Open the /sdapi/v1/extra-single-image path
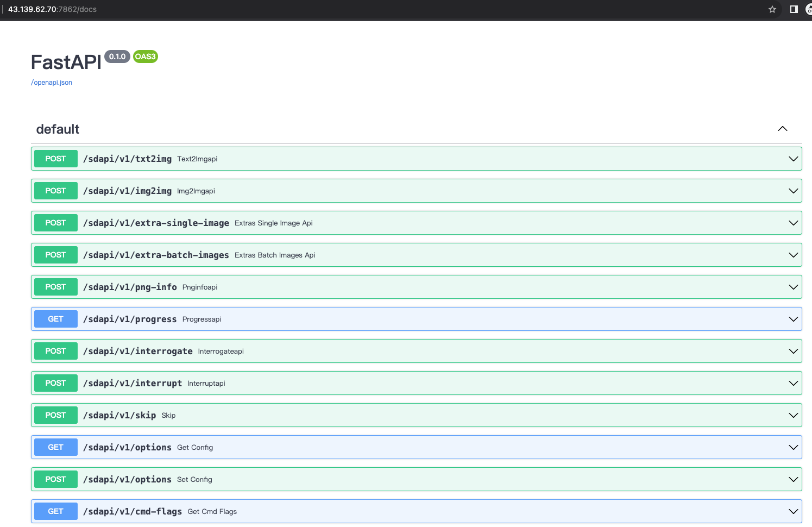Screen dimensions: 812x527 coord(156,223)
